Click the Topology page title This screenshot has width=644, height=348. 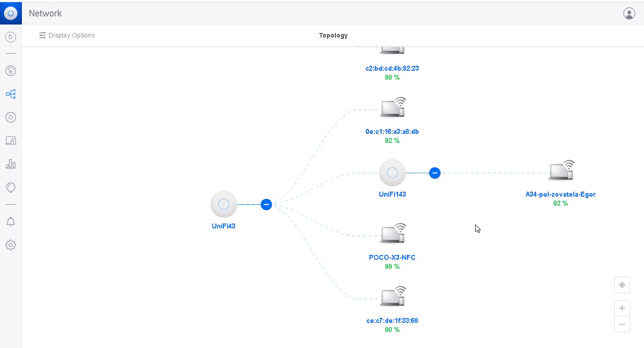(x=333, y=35)
